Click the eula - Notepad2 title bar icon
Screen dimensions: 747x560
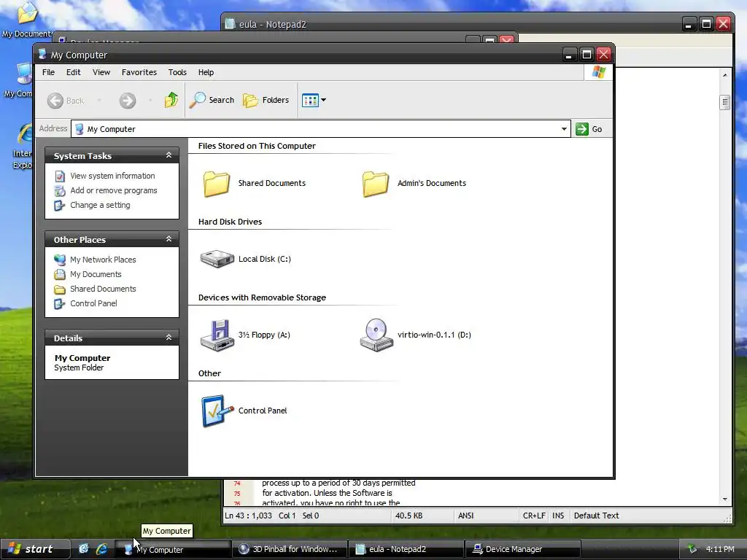pyautogui.click(x=230, y=24)
